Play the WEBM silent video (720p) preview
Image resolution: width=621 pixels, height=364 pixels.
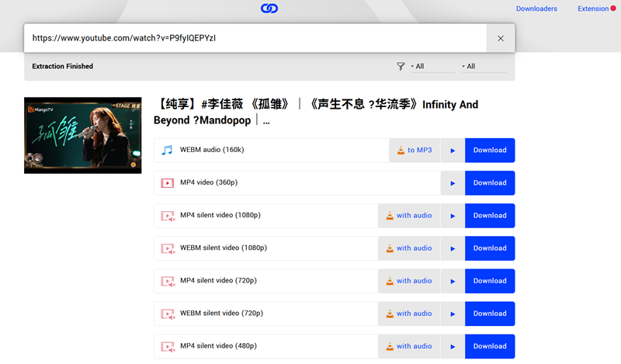(453, 314)
